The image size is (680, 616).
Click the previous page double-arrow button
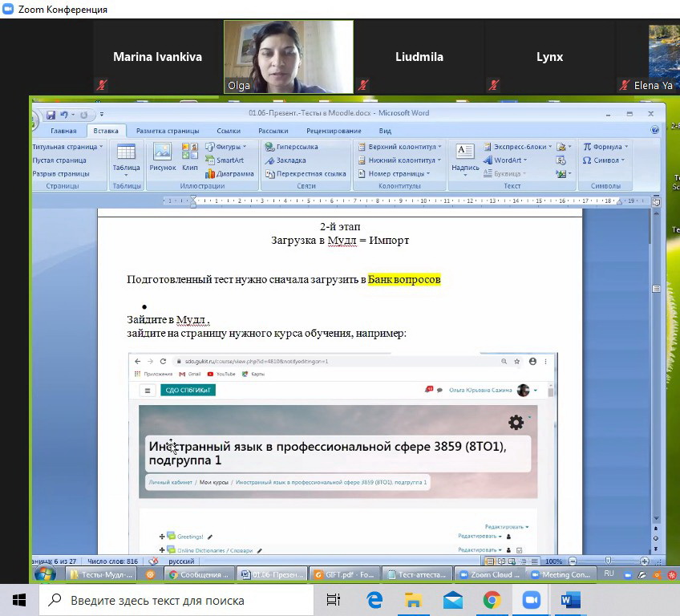tap(656, 529)
